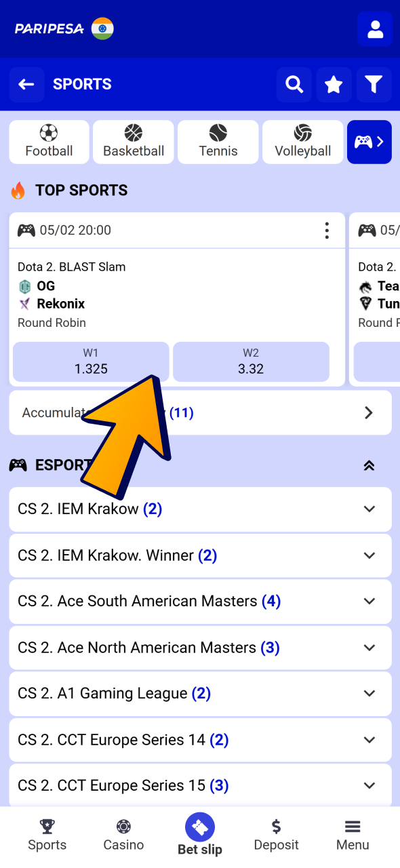Expand CS 2. Ace South American Masters
This screenshot has width=400, height=868.
200,601
